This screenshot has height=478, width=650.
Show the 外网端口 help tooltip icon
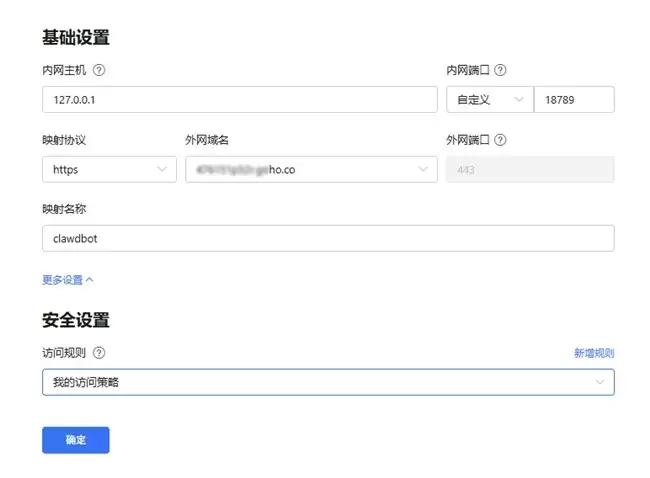(500, 140)
